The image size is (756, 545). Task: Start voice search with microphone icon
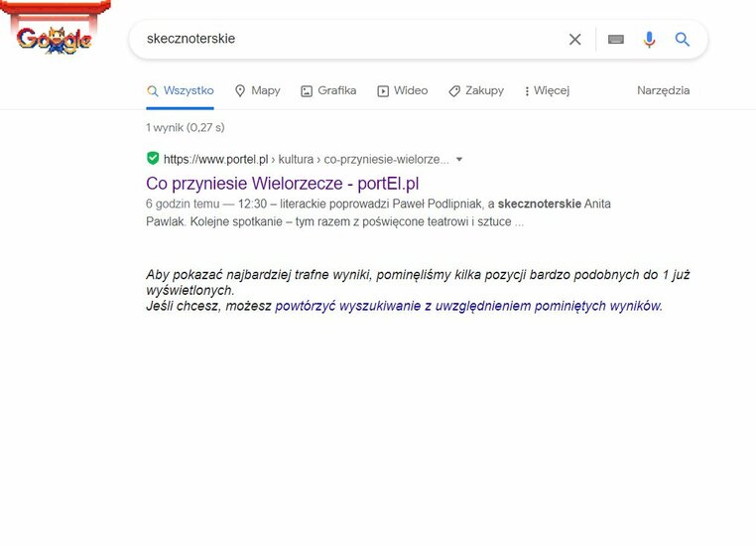[x=649, y=39]
